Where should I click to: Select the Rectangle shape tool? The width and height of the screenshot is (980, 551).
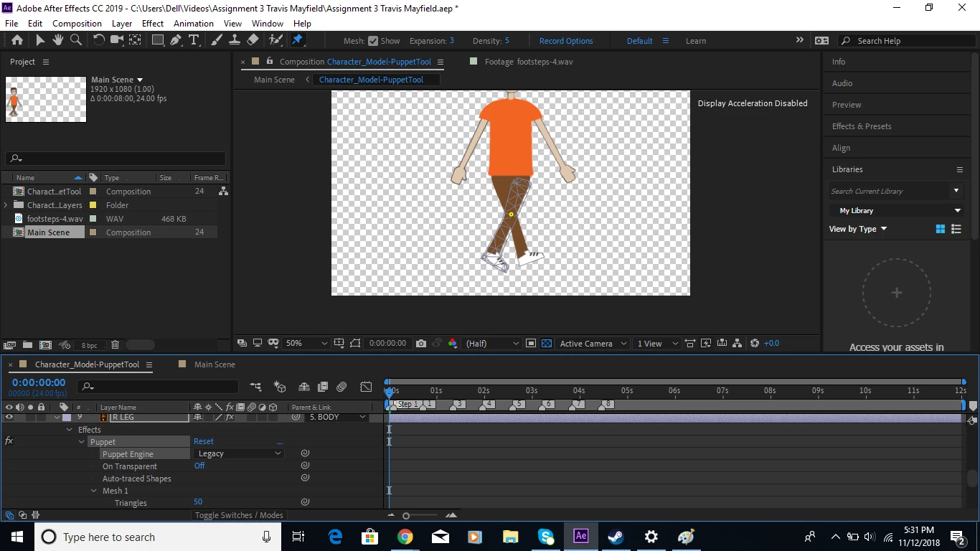157,41
